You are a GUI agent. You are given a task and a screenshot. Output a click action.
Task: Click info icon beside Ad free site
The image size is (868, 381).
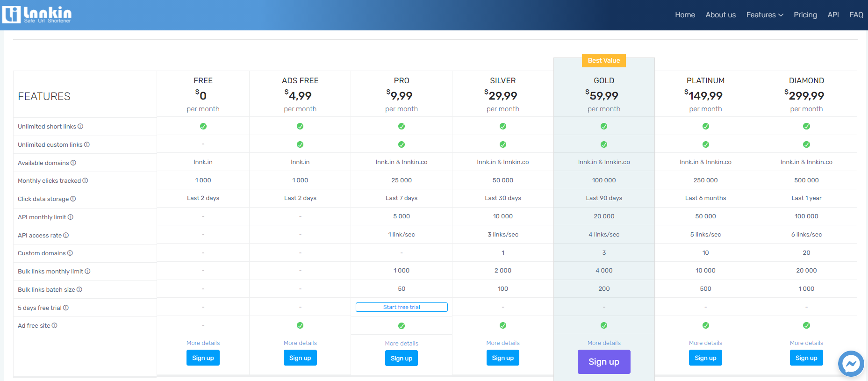coord(55,326)
